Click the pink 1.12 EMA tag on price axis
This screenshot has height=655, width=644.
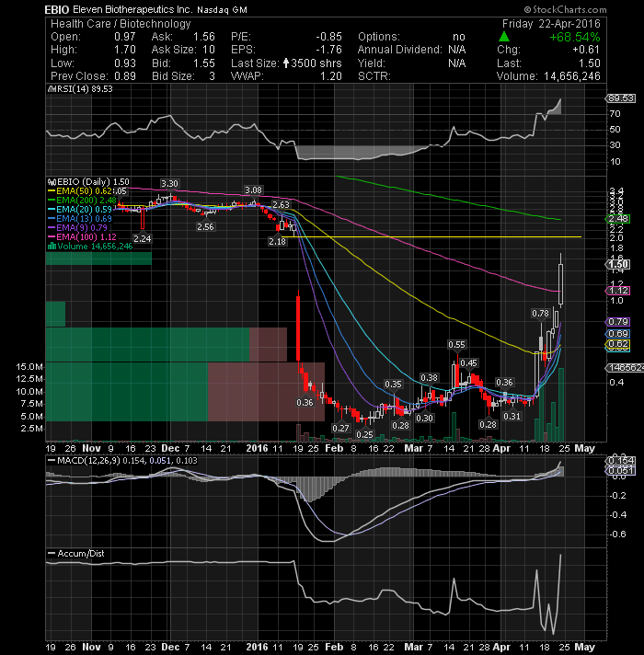(618, 291)
